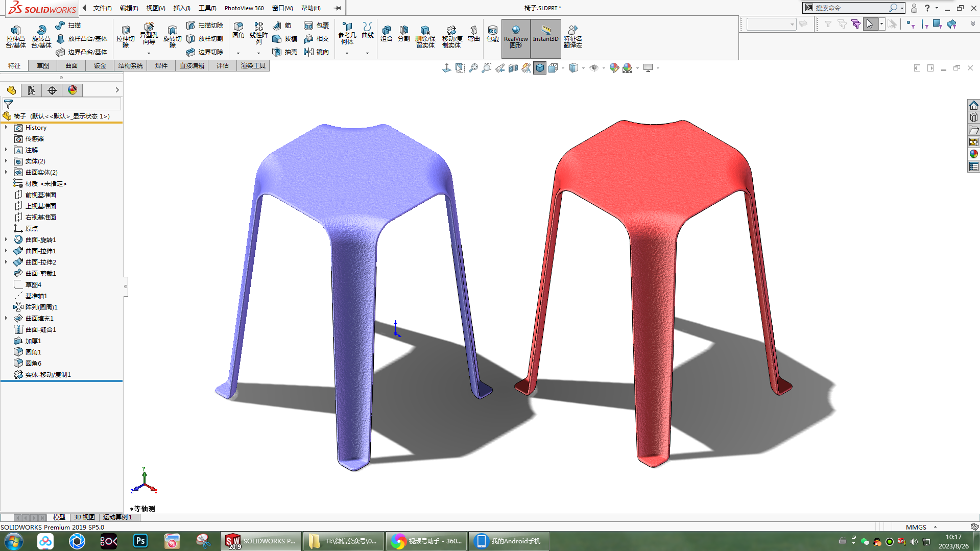Click the 筋 rib tool
This screenshot has width=980, height=551.
282,26
